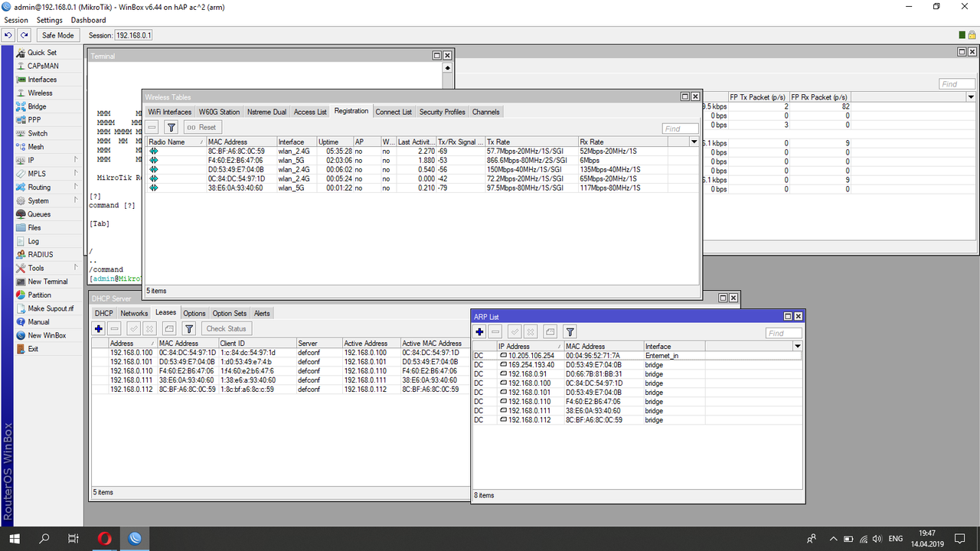The image size is (980, 551).
Task: Click the filter funnel in DHCP Server toolbar
Action: click(x=188, y=328)
